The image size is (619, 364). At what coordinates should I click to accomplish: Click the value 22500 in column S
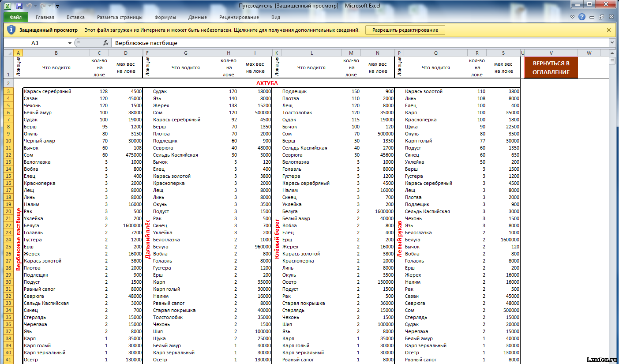503,127
